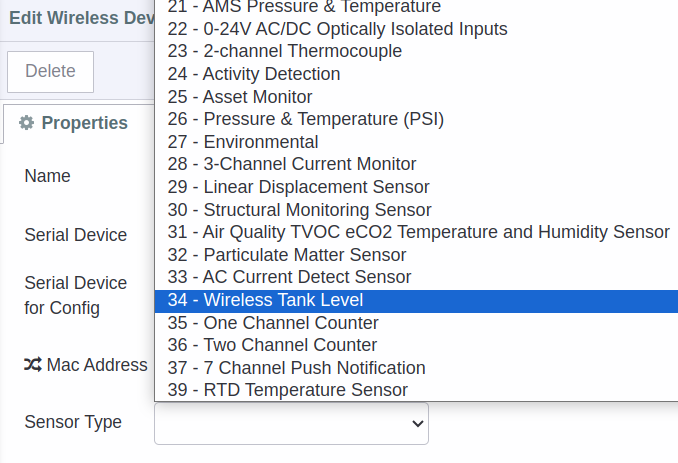Choose 35 - One Channel Counter
This screenshot has height=463, width=678.
pos(416,323)
